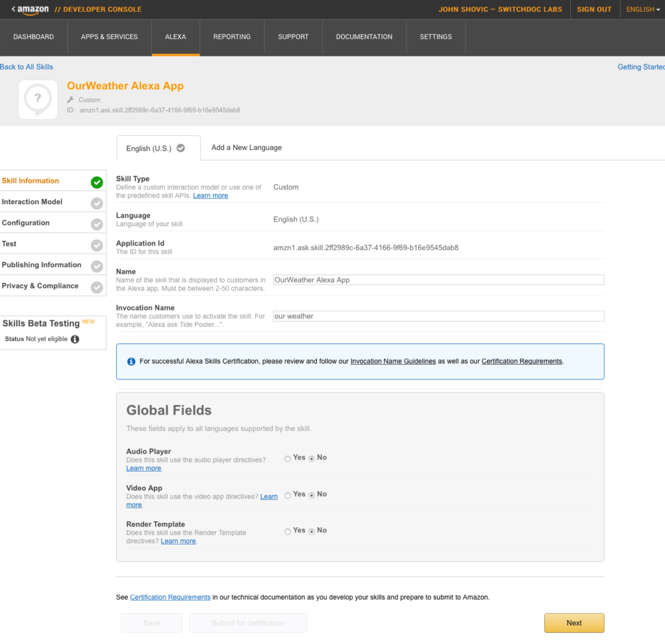Click info icon next to Not yet eligible
The height and width of the screenshot is (644, 665).
(x=75, y=339)
